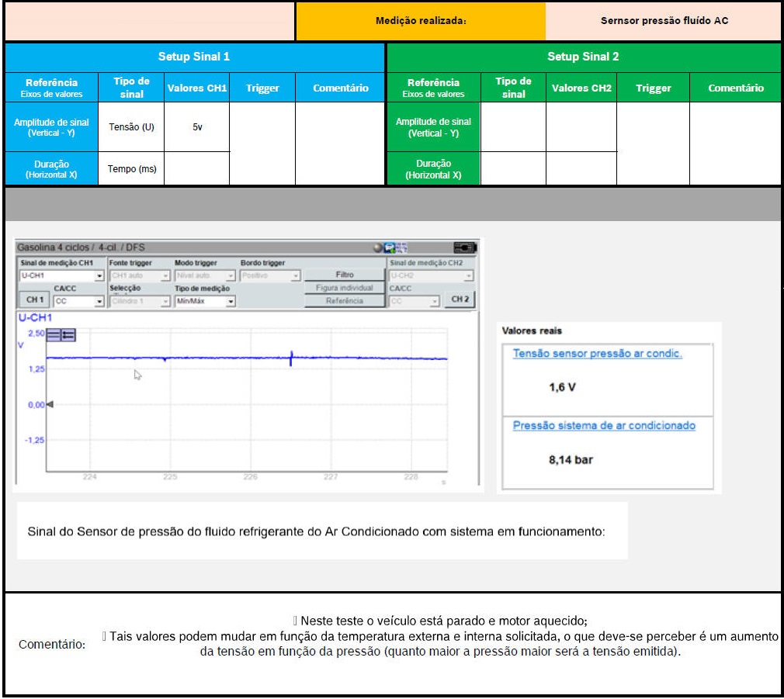Click the voltage spike on the waveform
Image resolution: width=784 pixels, height=699 pixels.
[291, 358]
